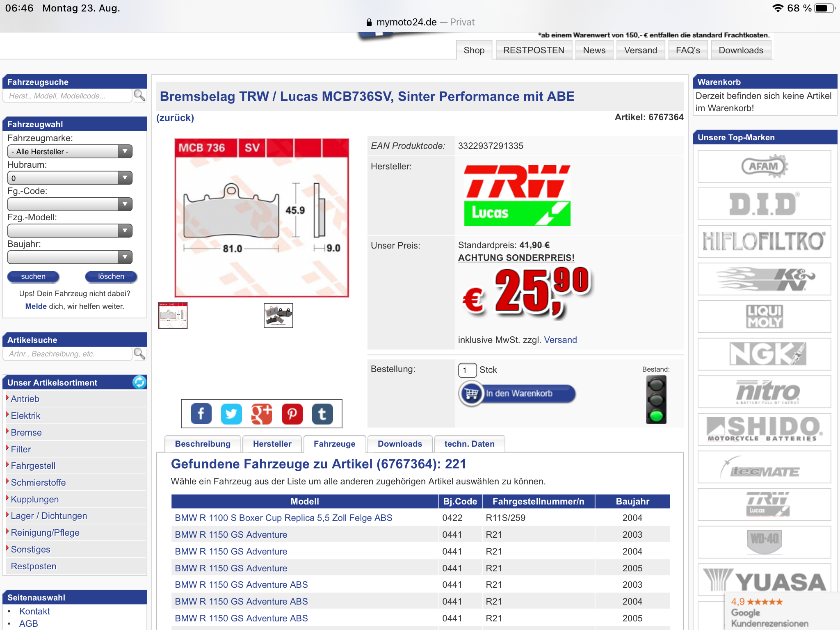Click the suchen button
Image resolution: width=840 pixels, height=630 pixels.
pyautogui.click(x=33, y=276)
